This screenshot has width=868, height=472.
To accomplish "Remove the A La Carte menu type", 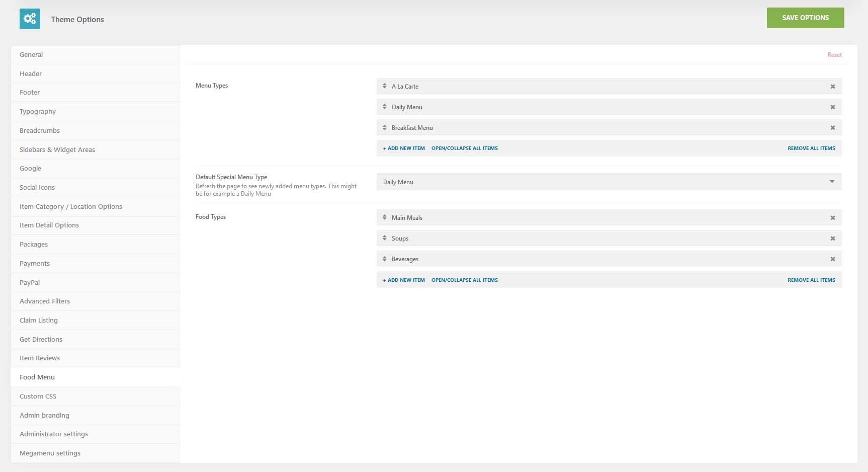I will 833,87.
